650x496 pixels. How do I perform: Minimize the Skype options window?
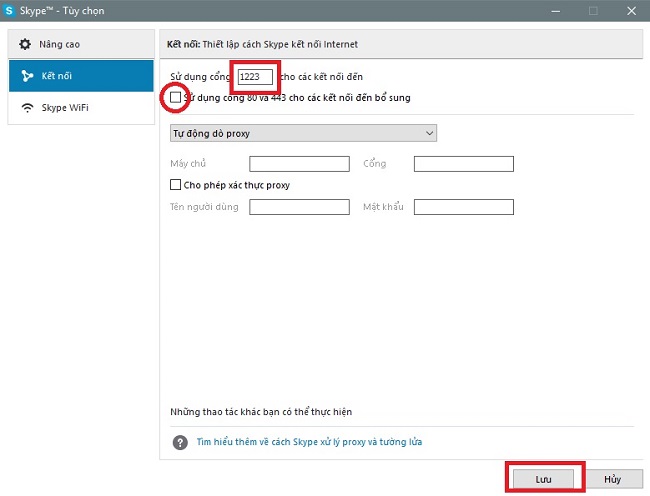tap(556, 11)
